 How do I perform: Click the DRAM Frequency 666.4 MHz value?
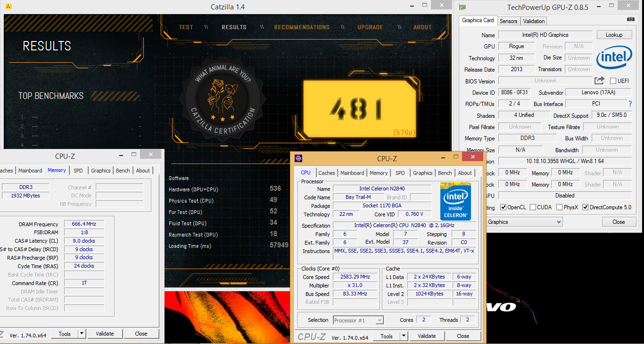pos(83,224)
